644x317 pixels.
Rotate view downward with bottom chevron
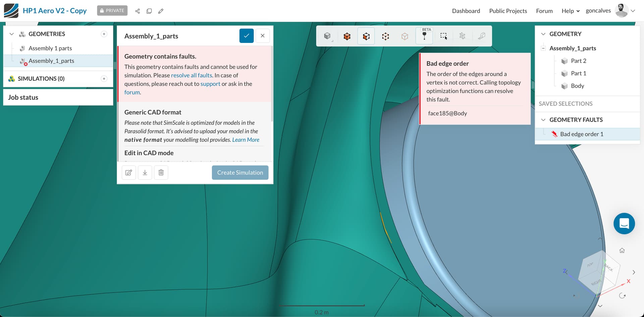coord(600,306)
